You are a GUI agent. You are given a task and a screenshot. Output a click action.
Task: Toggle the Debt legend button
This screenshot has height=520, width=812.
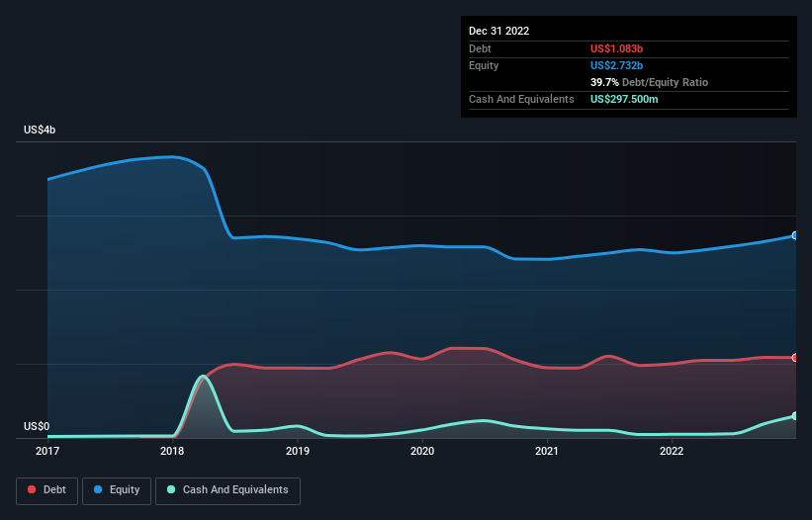pyautogui.click(x=46, y=490)
